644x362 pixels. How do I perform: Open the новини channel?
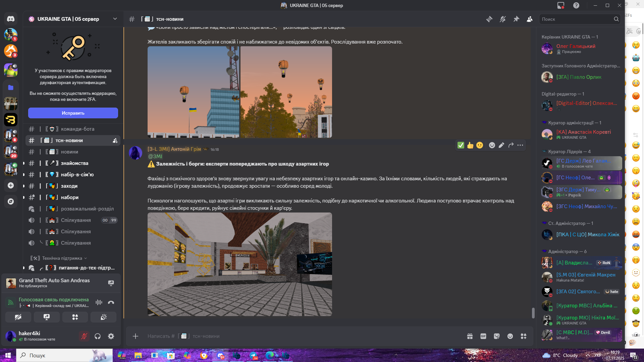[x=73, y=152]
